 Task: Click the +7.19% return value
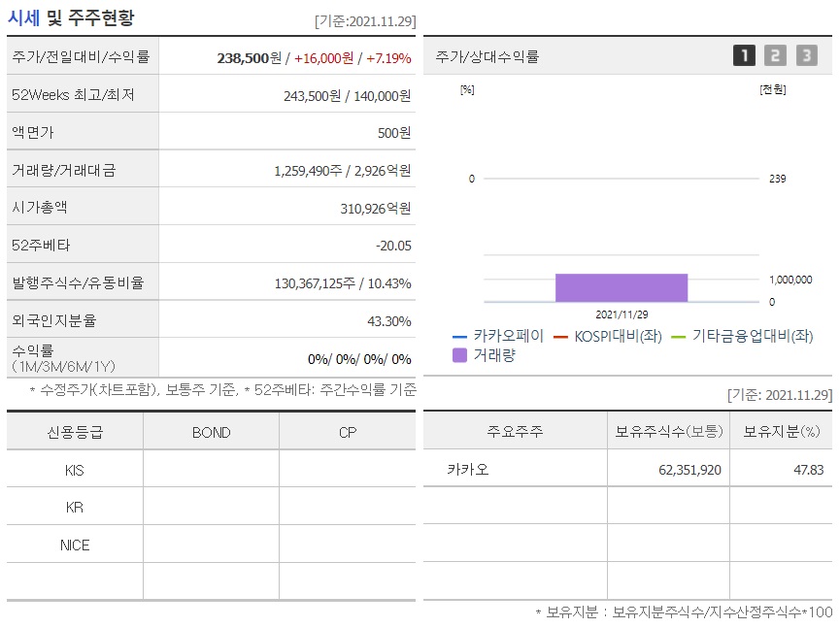click(388, 58)
